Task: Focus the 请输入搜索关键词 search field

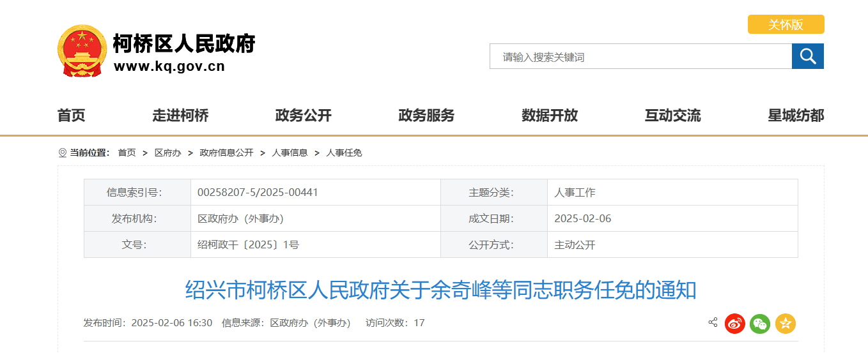Action: pos(640,56)
